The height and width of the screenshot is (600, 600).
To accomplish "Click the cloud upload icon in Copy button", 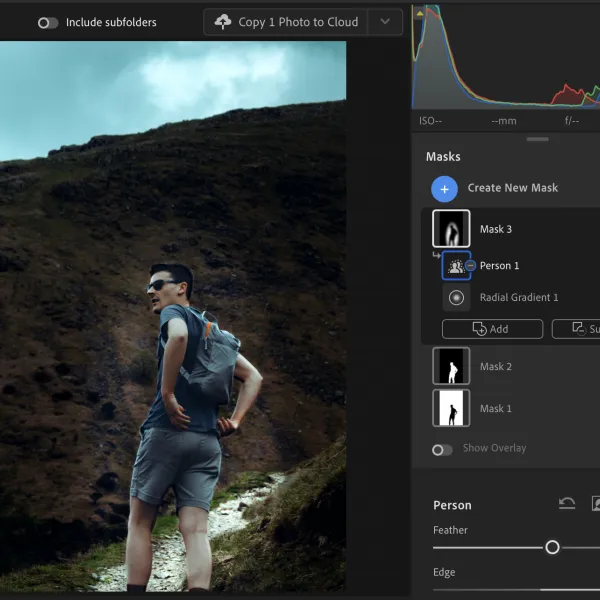I will 223,22.
